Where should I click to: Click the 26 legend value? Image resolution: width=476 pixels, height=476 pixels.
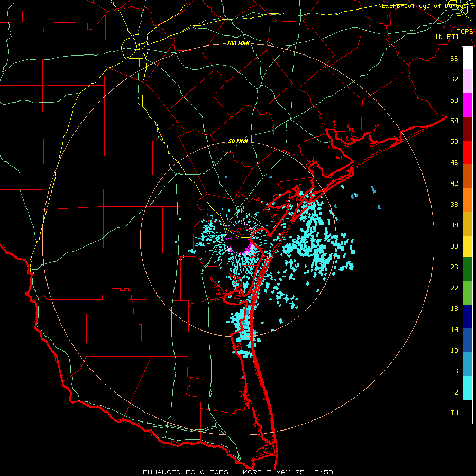[x=454, y=267]
